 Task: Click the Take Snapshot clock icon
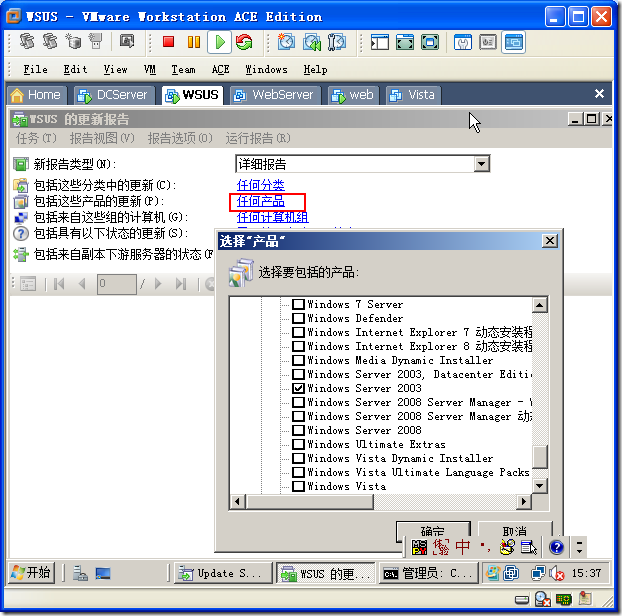[286, 42]
